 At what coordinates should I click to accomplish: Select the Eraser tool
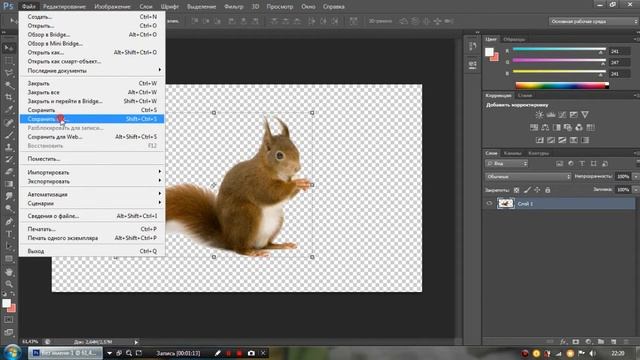[x=9, y=172]
